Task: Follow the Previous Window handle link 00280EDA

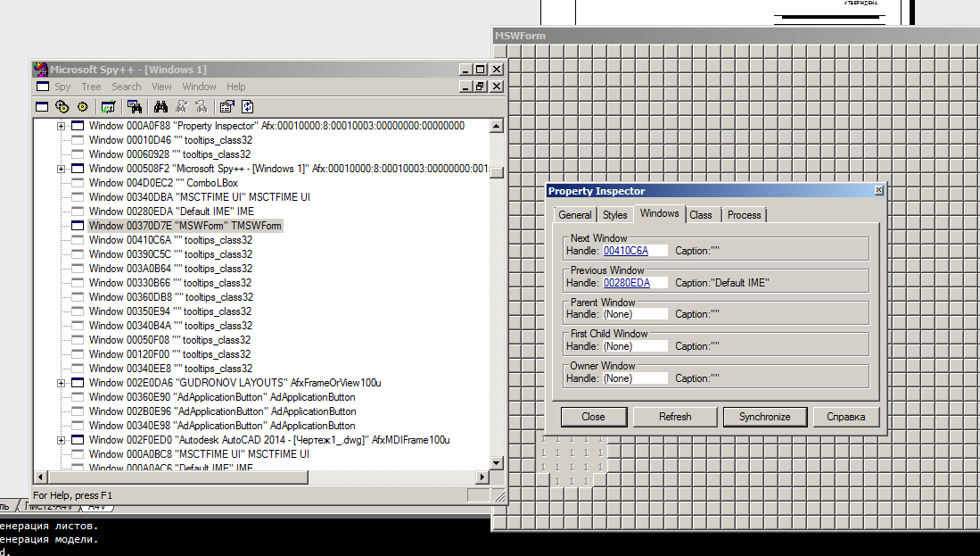Action: click(626, 283)
